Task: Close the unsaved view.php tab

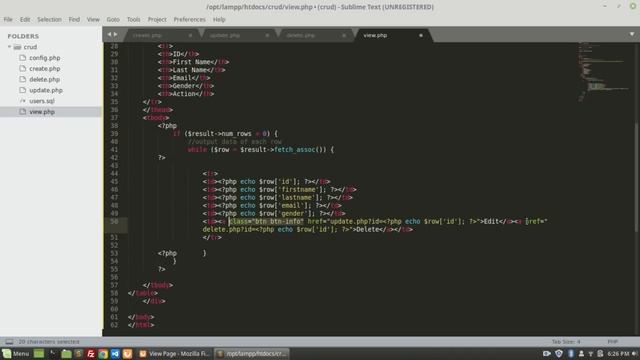Action: click(420, 36)
